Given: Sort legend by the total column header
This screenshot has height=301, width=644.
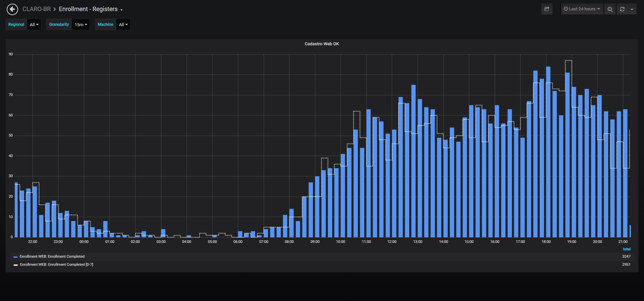Looking at the screenshot, I should (627, 249).
